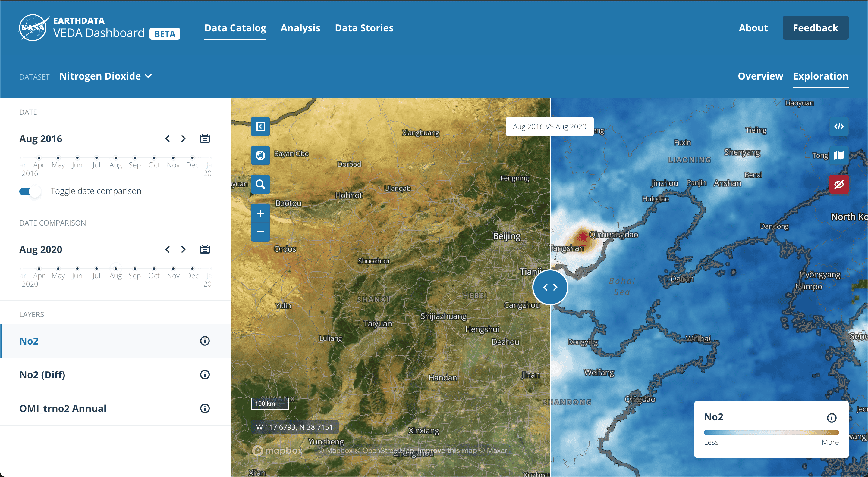The width and height of the screenshot is (868, 477).
Task: Click the Beijing map label
Action: pos(506,236)
